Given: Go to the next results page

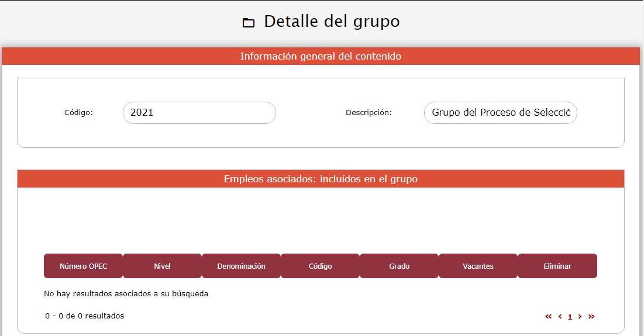Looking at the screenshot, I should pos(580,317).
